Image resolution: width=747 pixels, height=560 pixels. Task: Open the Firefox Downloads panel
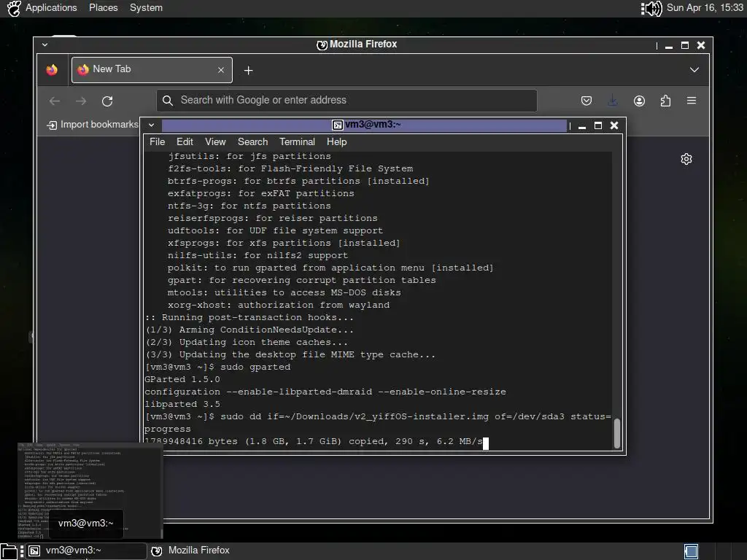(613, 101)
